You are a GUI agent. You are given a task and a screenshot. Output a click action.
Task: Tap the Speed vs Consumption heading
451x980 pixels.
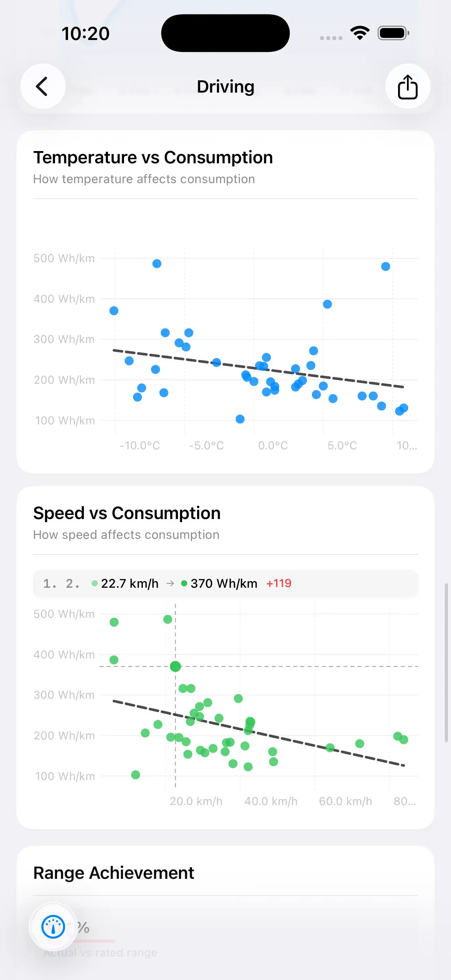tap(127, 513)
